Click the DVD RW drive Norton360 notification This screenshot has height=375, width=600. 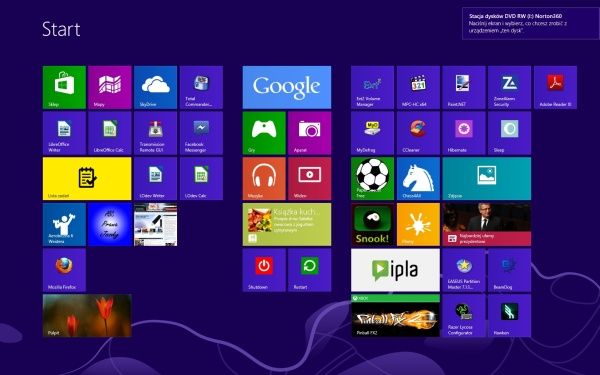point(531,23)
